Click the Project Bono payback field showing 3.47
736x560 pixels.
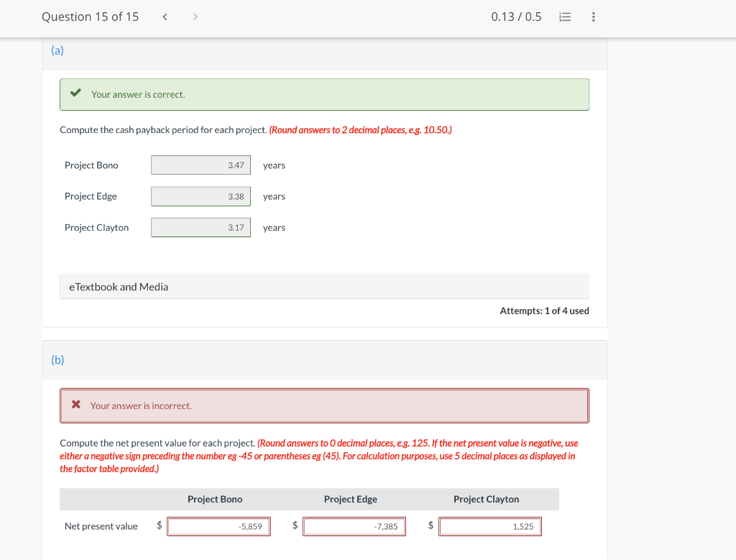pyautogui.click(x=201, y=165)
